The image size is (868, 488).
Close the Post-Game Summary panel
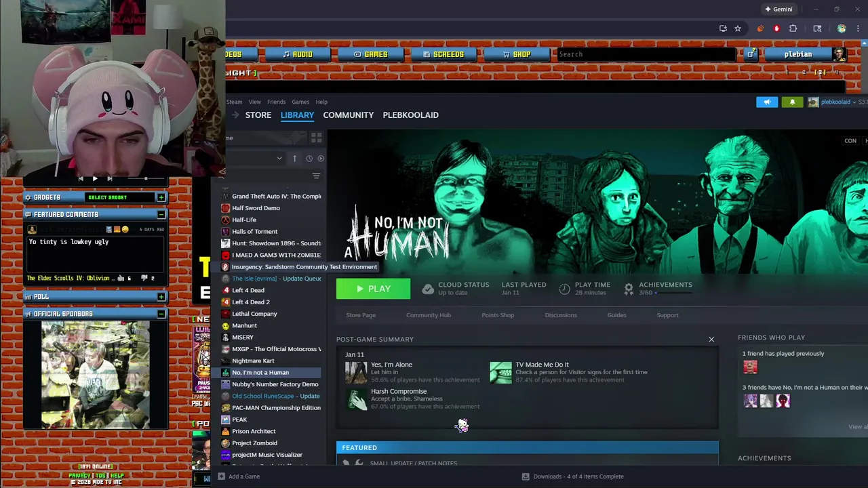(x=711, y=339)
